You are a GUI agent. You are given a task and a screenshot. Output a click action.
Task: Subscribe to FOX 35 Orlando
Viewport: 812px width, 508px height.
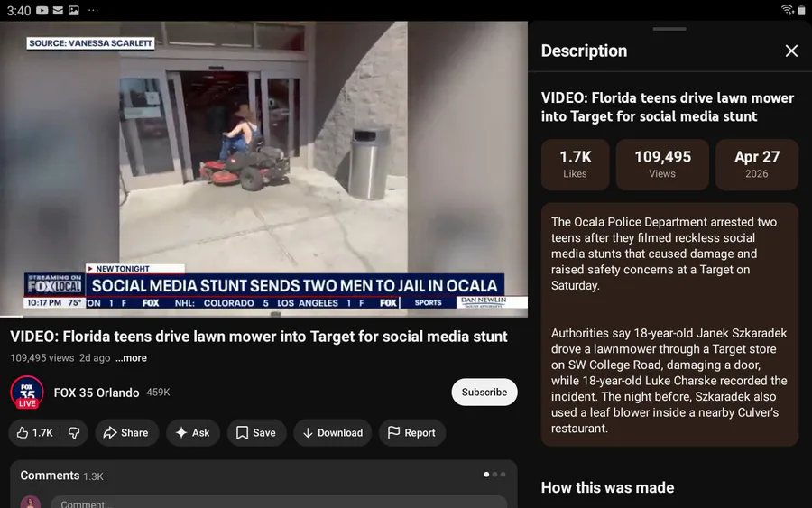484,392
